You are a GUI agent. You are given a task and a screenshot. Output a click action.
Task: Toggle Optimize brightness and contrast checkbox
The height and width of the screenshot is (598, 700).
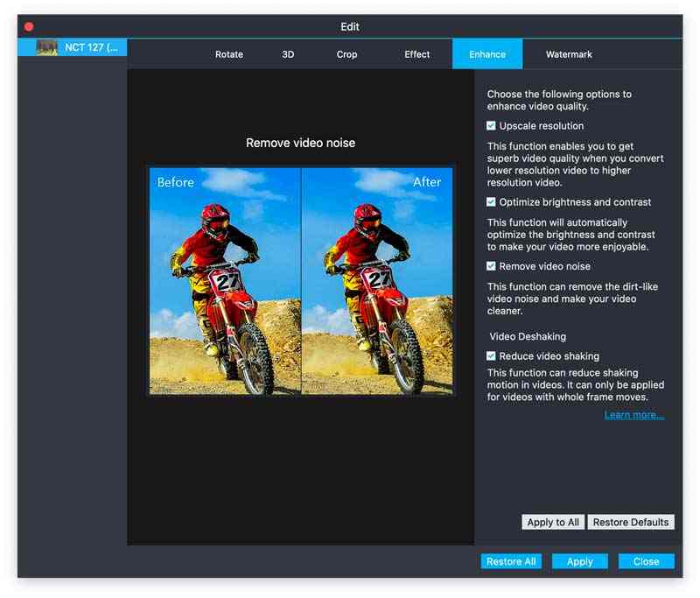492,202
